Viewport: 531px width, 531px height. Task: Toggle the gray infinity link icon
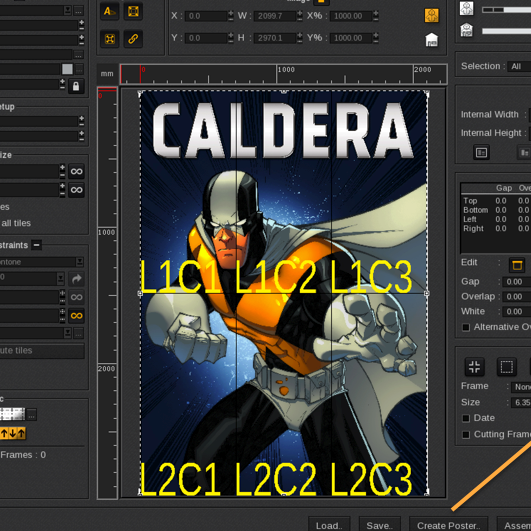click(x=77, y=297)
